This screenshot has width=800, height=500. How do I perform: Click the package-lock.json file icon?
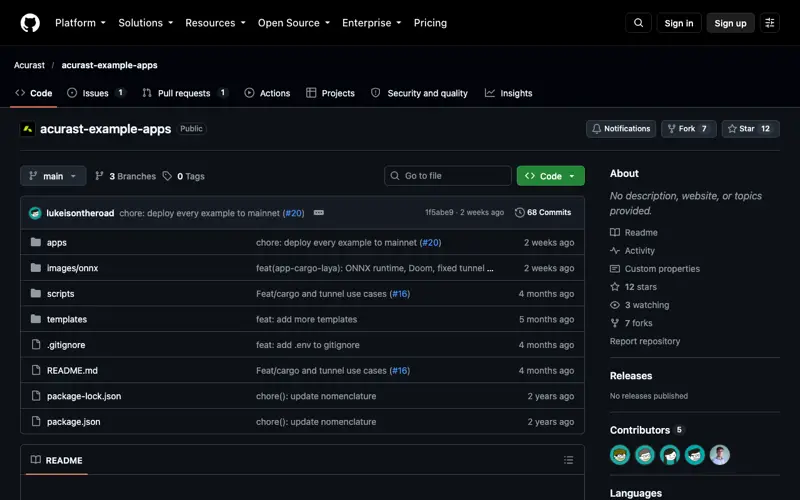pyautogui.click(x=36, y=395)
